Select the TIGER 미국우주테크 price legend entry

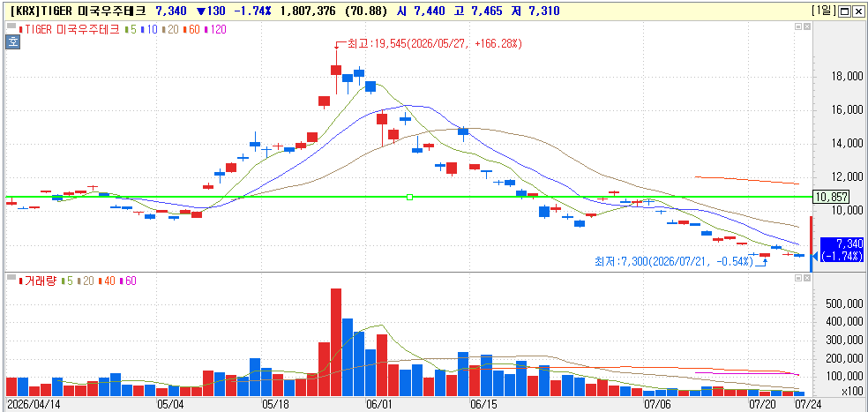(x=69, y=30)
